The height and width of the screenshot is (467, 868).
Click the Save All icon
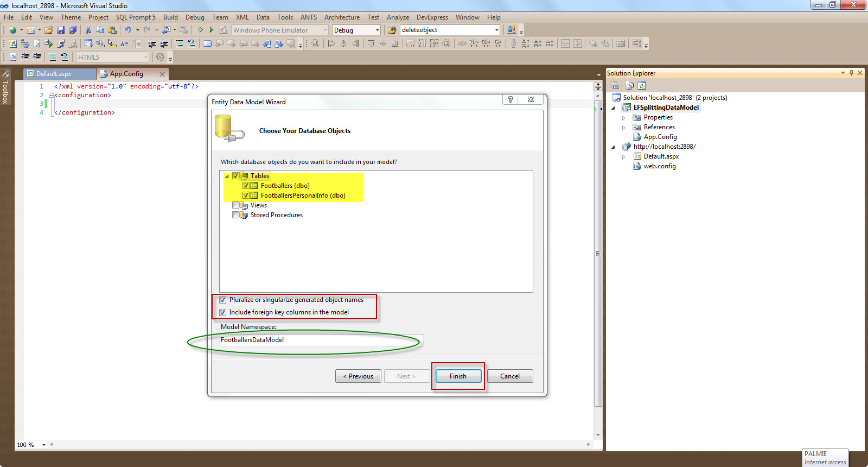click(73, 30)
